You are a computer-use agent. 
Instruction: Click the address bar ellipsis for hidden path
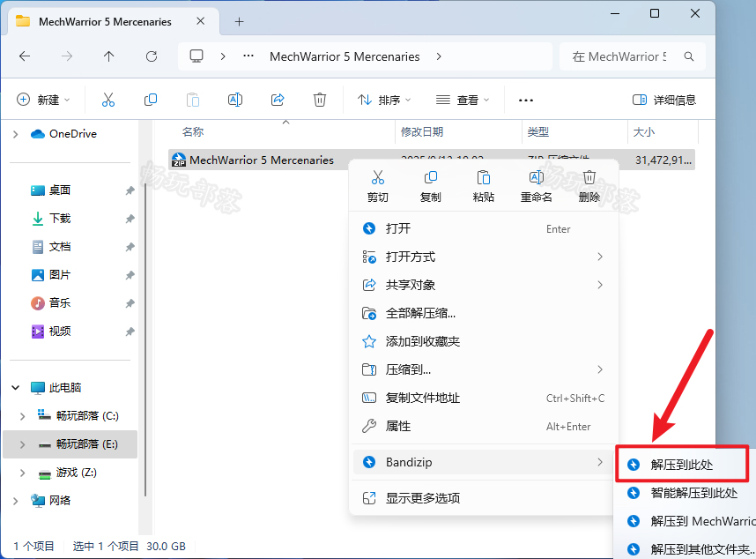coord(248,56)
